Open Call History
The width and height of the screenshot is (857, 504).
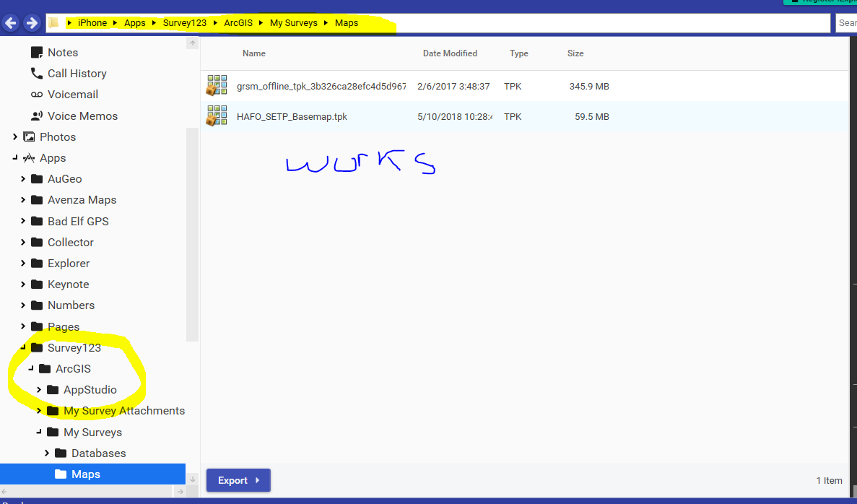pos(77,73)
